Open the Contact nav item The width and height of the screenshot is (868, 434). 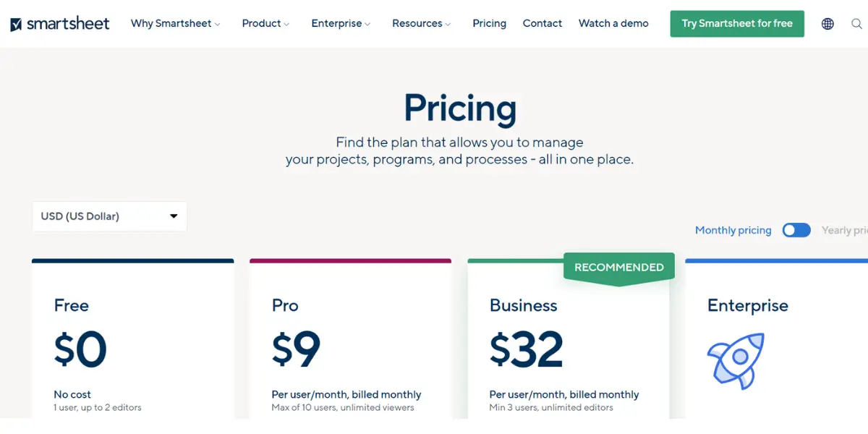tap(542, 23)
